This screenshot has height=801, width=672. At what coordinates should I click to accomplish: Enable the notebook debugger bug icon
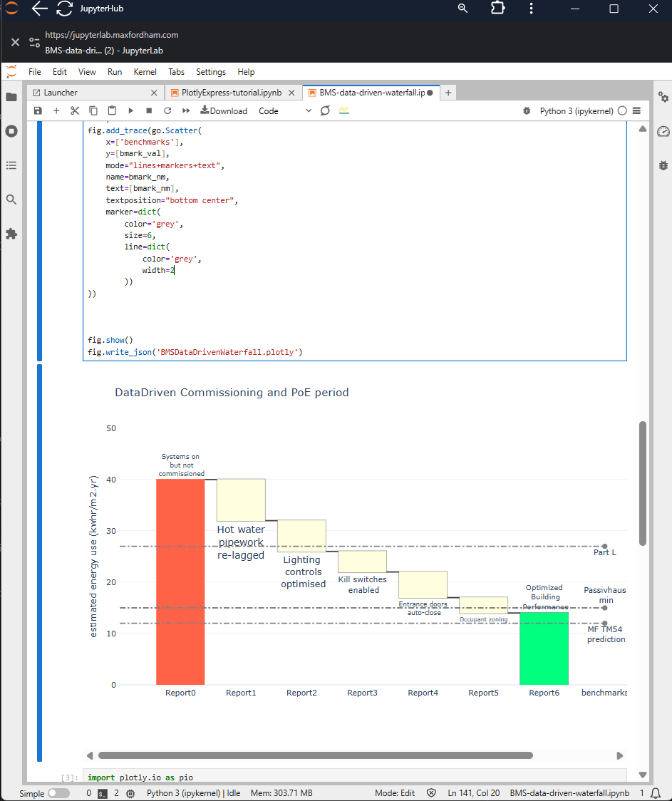tap(527, 110)
